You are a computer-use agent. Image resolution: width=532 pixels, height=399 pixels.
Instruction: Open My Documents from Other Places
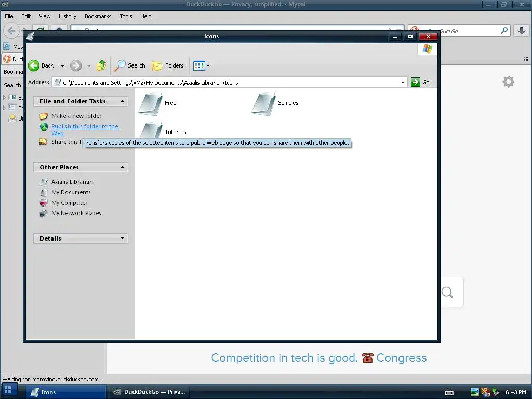click(71, 192)
